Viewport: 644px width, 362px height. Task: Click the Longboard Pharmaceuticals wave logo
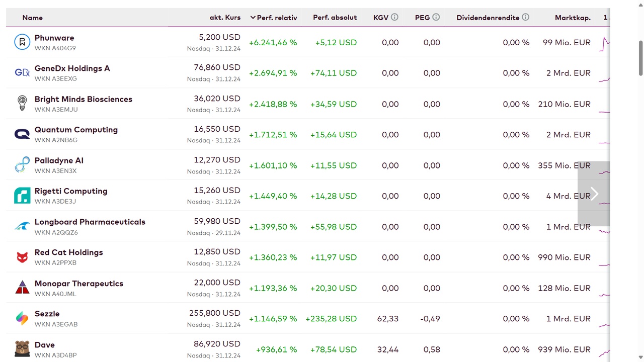tap(22, 226)
